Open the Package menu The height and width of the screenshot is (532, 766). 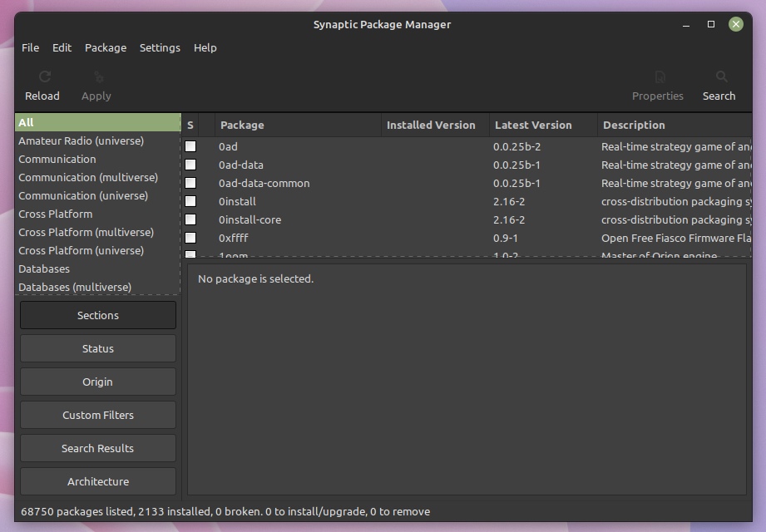tap(106, 48)
